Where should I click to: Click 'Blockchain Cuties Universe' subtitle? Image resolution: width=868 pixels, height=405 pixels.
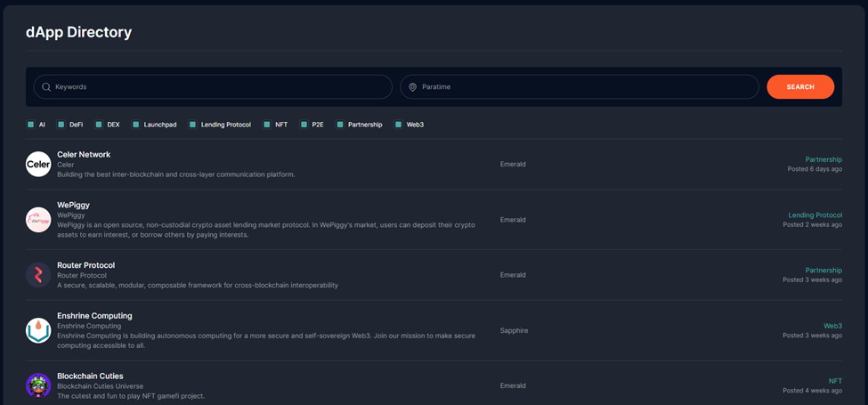click(x=101, y=385)
